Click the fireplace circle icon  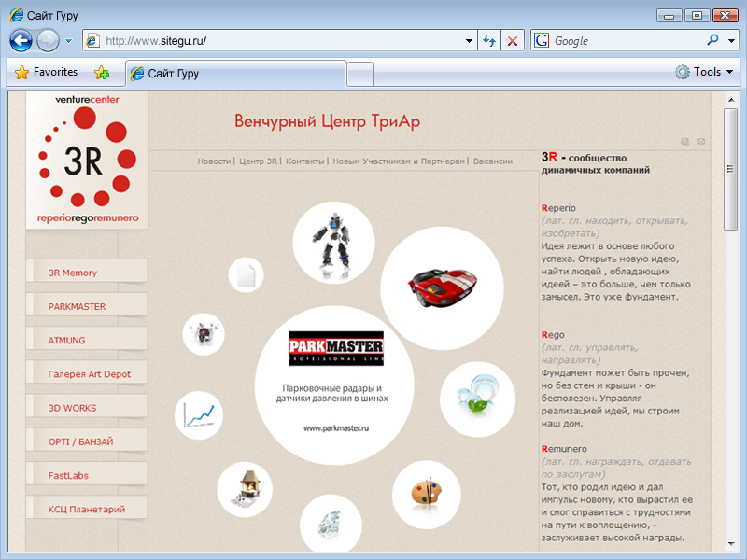coord(245,489)
